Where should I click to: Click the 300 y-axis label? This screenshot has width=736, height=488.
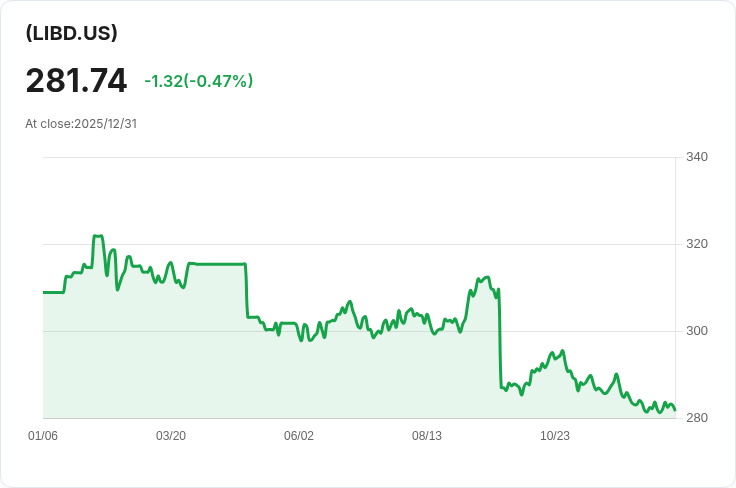(697, 331)
